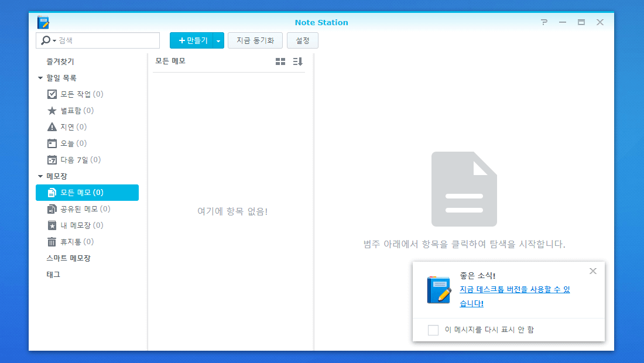Click the starred notebook icon beside 내 메모장
The image size is (644, 363).
[52, 225]
